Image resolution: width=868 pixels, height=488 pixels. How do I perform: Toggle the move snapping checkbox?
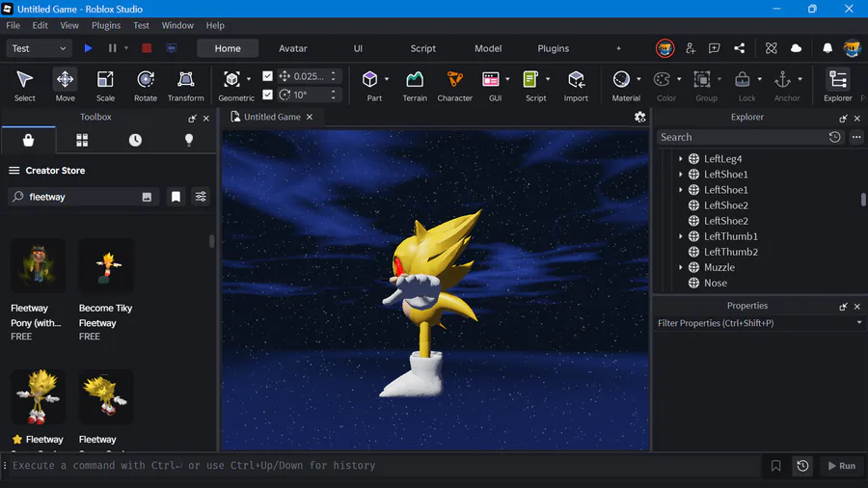pos(267,76)
